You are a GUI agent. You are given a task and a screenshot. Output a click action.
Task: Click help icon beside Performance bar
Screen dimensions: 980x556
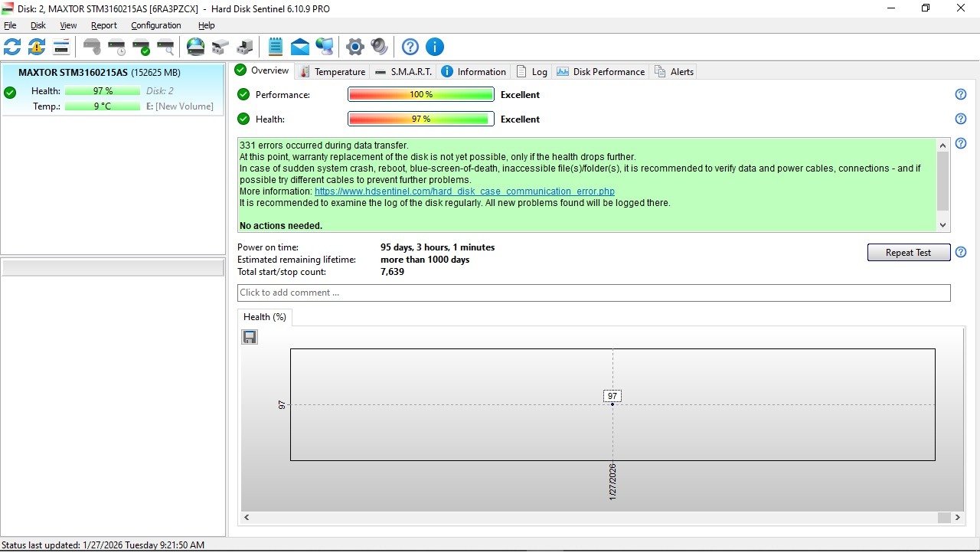tap(961, 94)
